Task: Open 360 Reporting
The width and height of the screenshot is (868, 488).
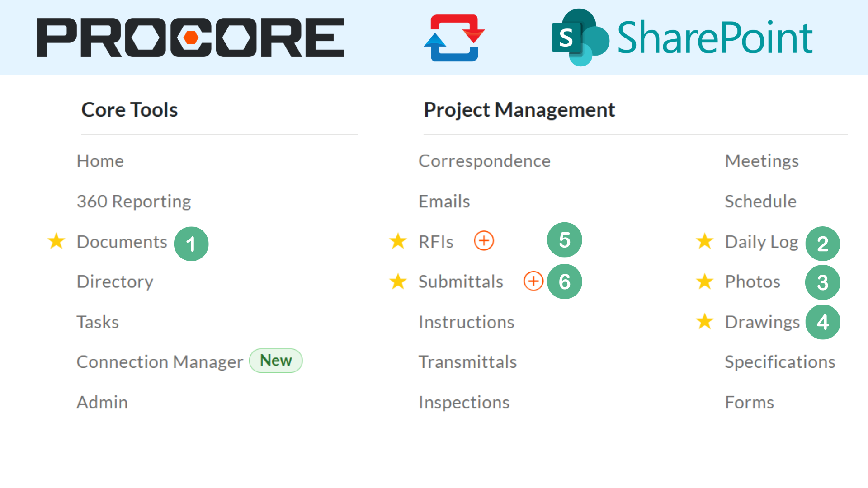Action: [134, 202]
